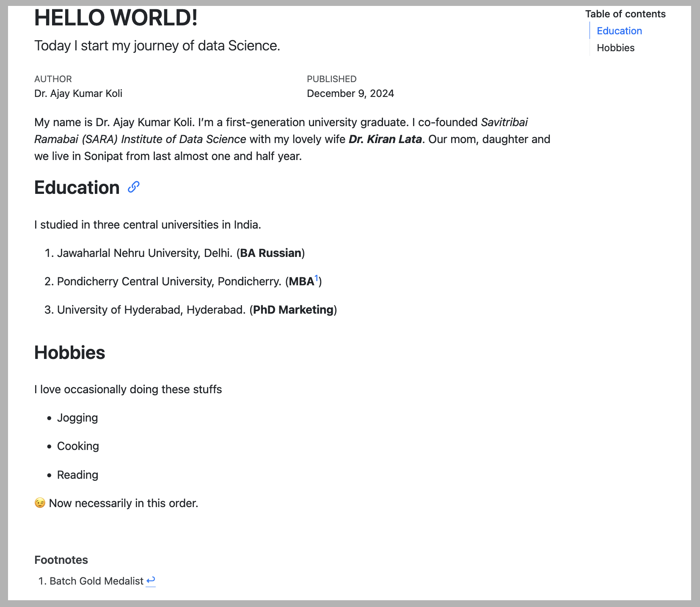The image size is (700, 607).
Task: Click the Table of contents title
Action: (625, 14)
